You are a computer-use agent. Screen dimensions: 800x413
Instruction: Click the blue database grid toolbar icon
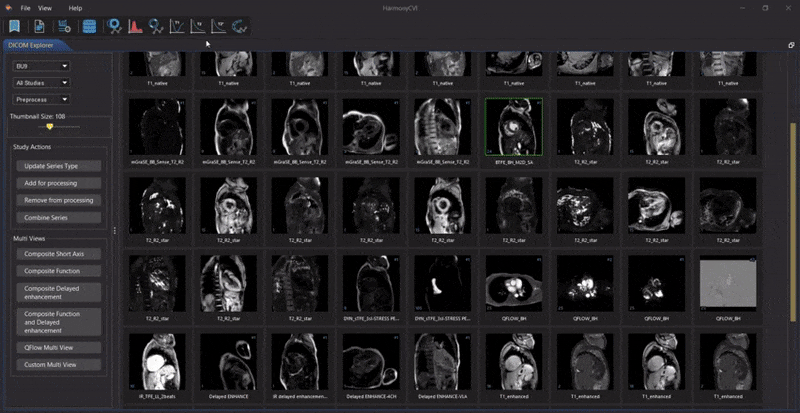[x=89, y=26]
